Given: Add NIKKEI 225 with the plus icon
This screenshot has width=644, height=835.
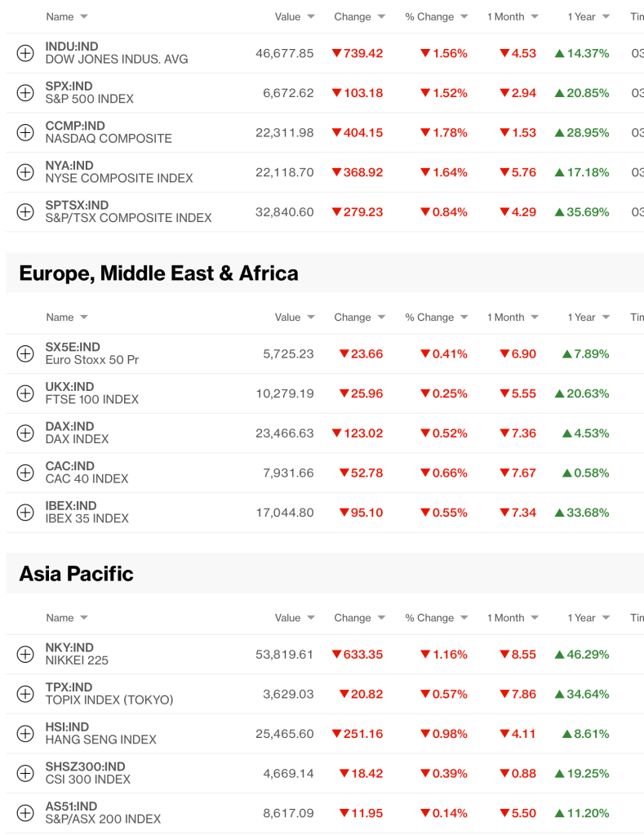Looking at the screenshot, I should tap(25, 654).
